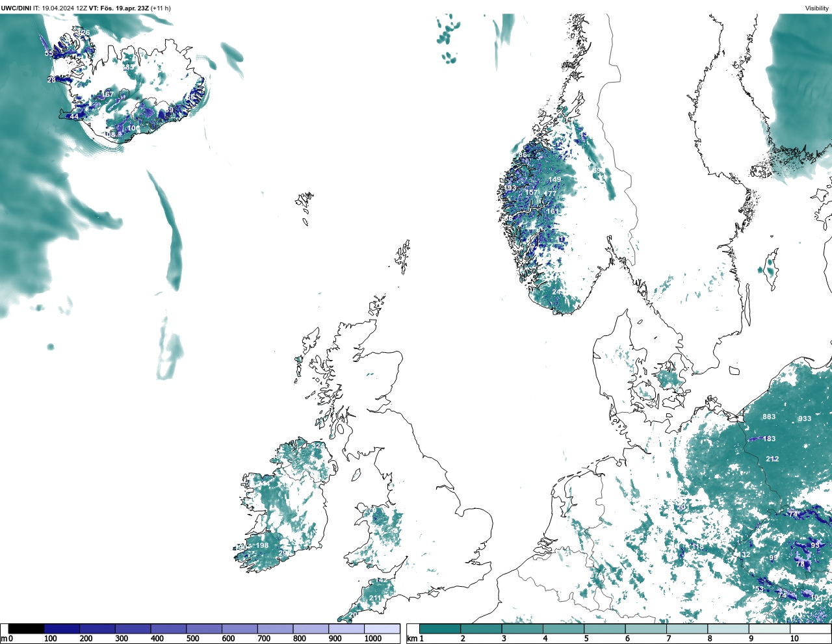
Task: Click the '44' value in southwest Iceland
Action: coord(74,116)
